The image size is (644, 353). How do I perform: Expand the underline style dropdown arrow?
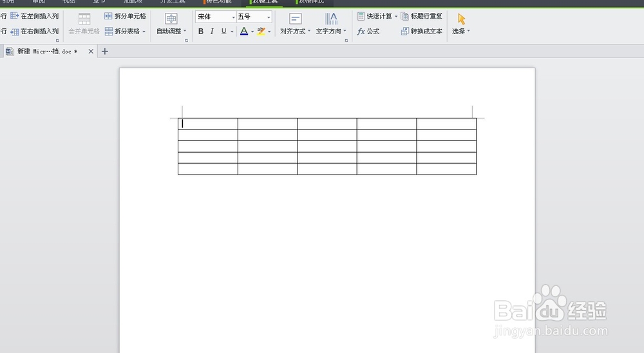pos(232,32)
